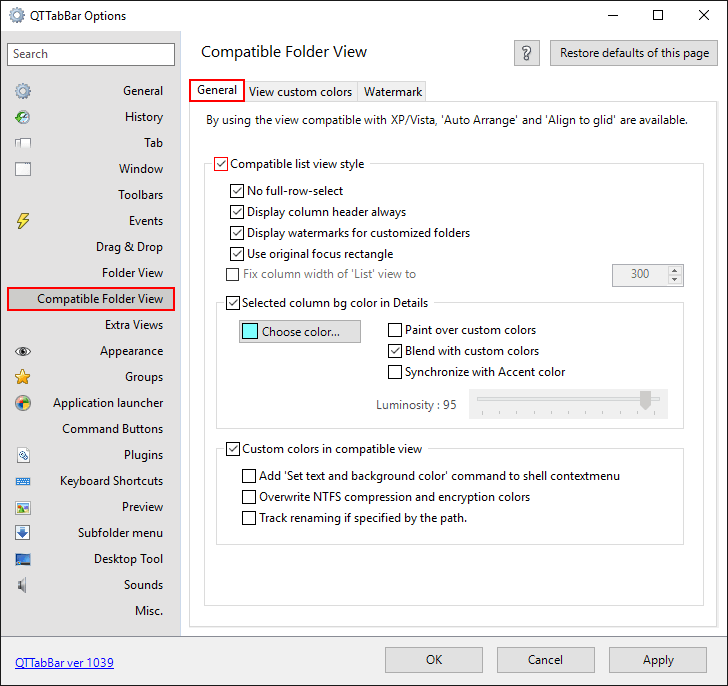Toggle Display watermarks for customized folders

click(237, 233)
